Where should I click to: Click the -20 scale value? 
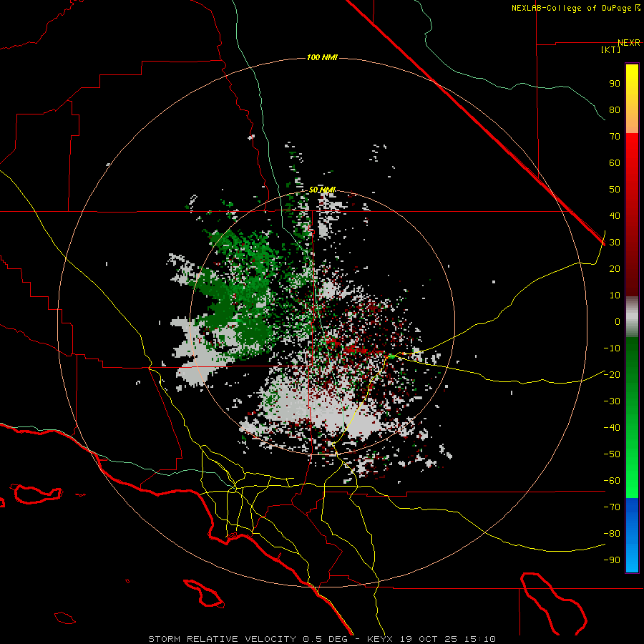(x=612, y=374)
